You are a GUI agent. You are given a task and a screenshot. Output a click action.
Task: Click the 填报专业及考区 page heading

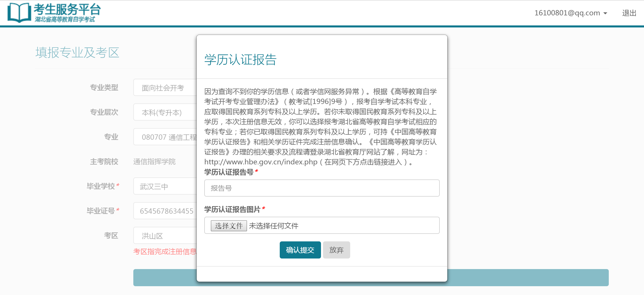click(x=77, y=53)
